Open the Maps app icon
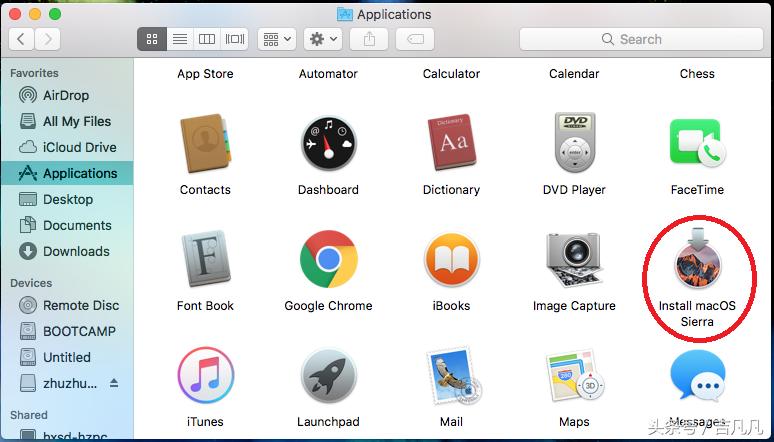Viewport: 774px width, 442px height. point(575,376)
